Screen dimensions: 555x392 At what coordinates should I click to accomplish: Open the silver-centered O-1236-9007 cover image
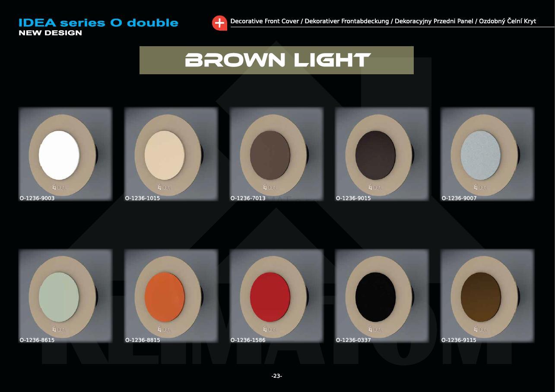pyautogui.click(x=487, y=154)
